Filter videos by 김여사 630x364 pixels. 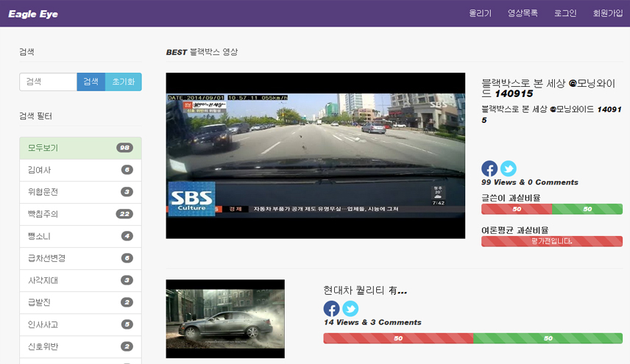click(x=80, y=170)
